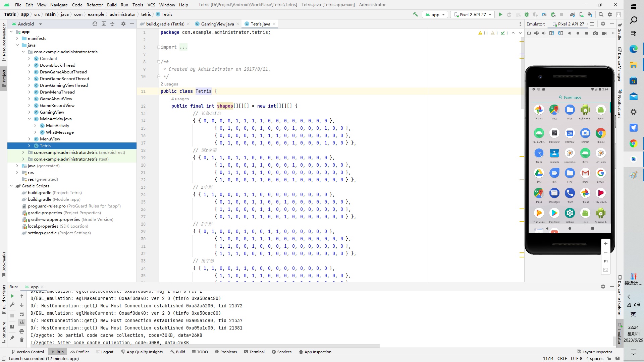Print Run console output

pos(22,331)
